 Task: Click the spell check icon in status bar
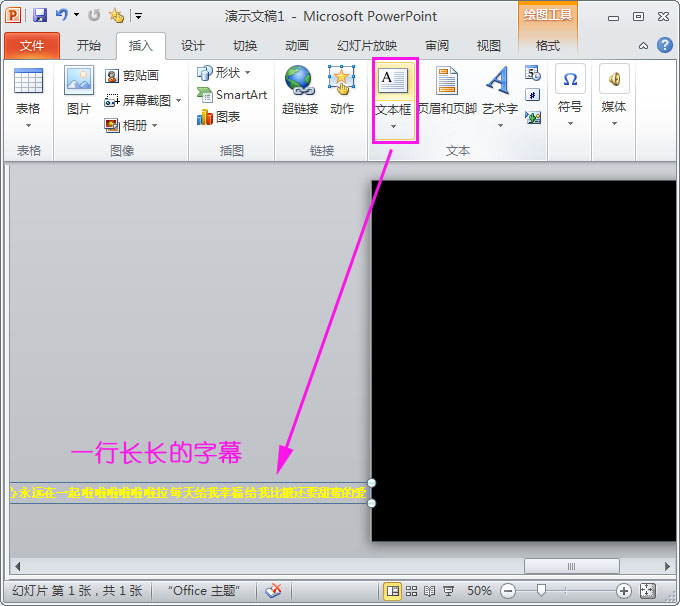pos(274,591)
